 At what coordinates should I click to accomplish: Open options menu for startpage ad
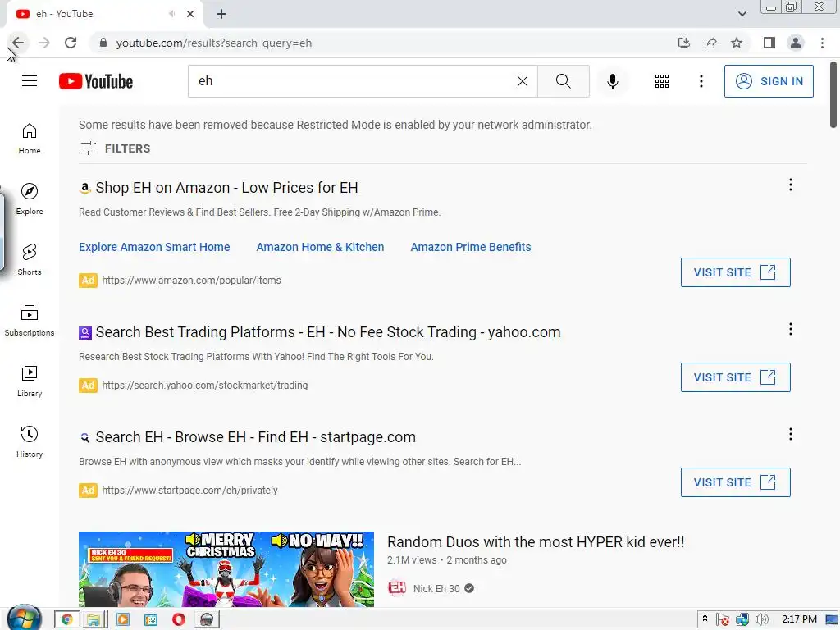coord(790,434)
